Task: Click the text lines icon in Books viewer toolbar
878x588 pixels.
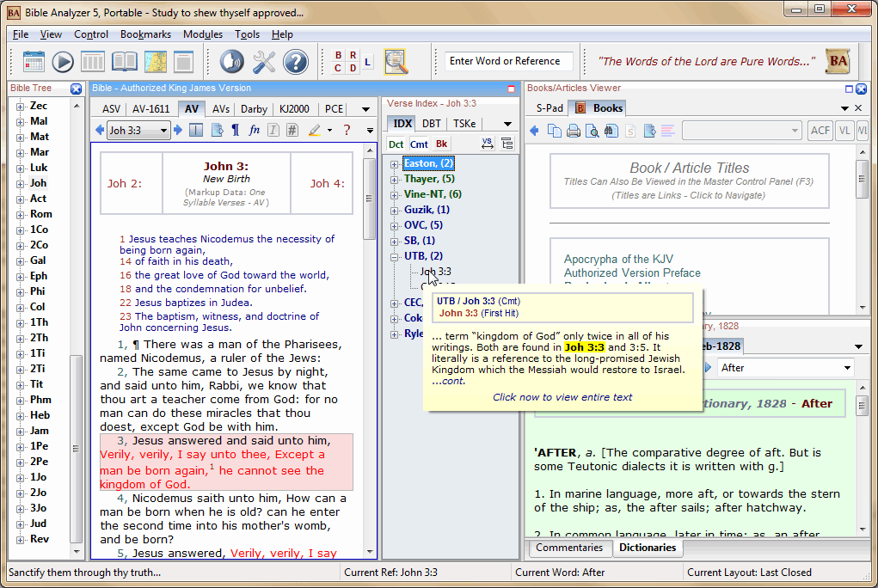Action: (x=667, y=131)
